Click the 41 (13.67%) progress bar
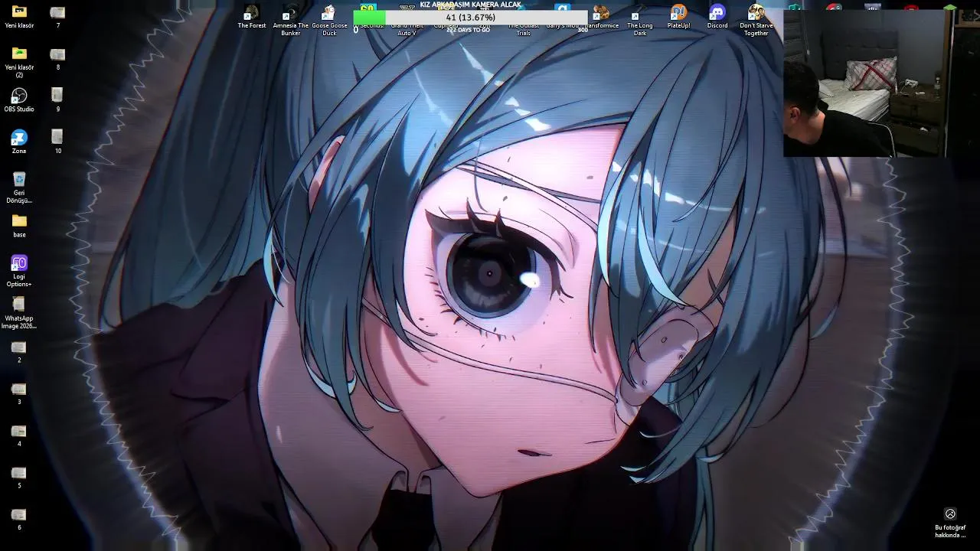The height and width of the screenshot is (551, 980). point(470,18)
